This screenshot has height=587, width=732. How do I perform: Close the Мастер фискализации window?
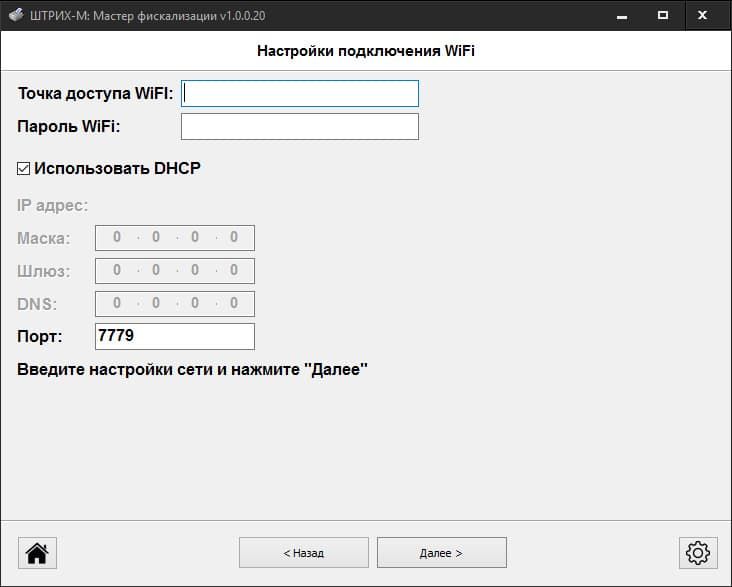tap(703, 15)
